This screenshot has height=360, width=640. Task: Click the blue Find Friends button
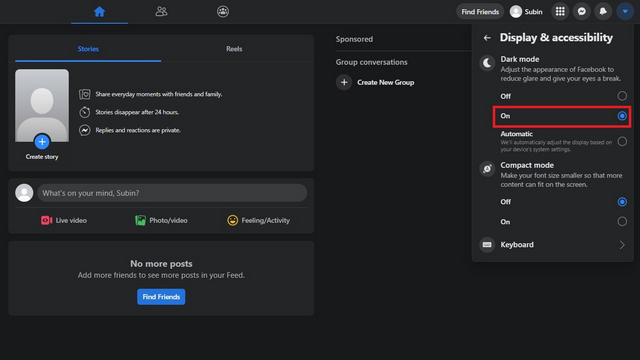[x=161, y=297]
